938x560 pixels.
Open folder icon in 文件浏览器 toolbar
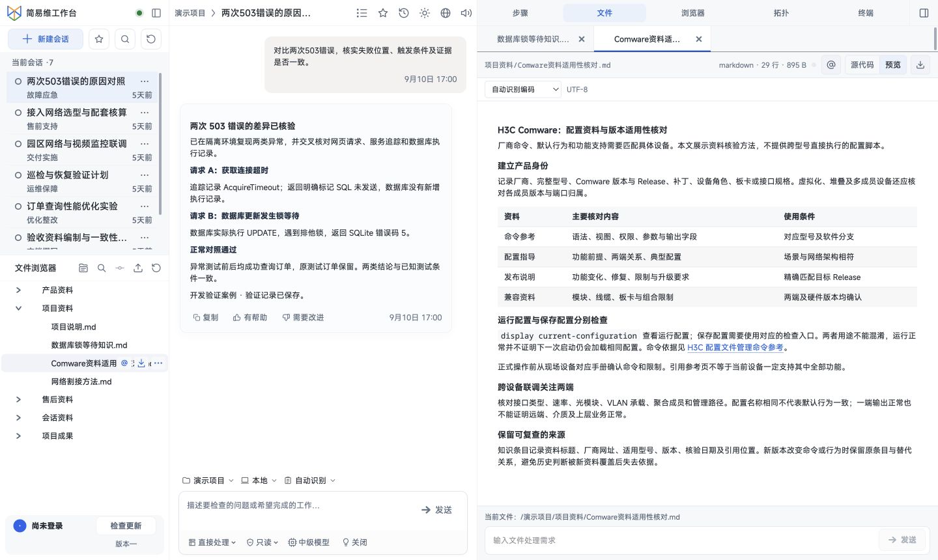click(x=83, y=268)
